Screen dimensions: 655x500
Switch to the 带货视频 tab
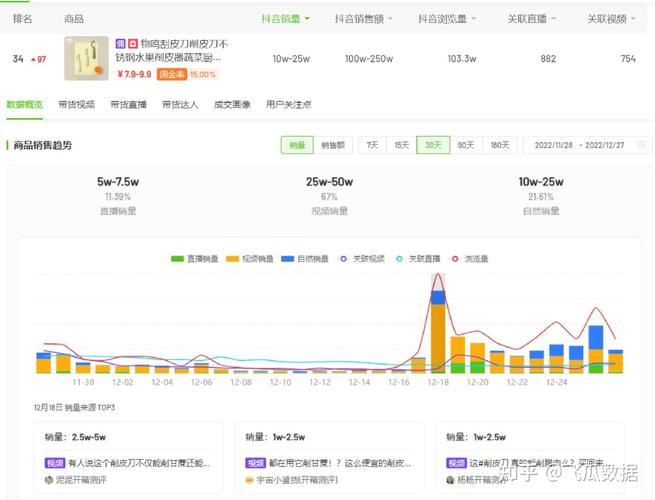tap(76, 104)
